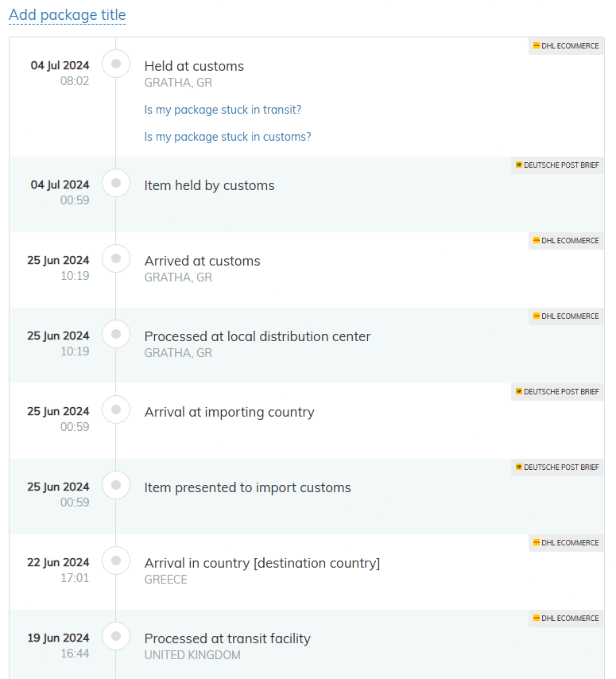Screen dimensions: 616x679
Task: Click the Held at customs status text
Action: tap(194, 66)
